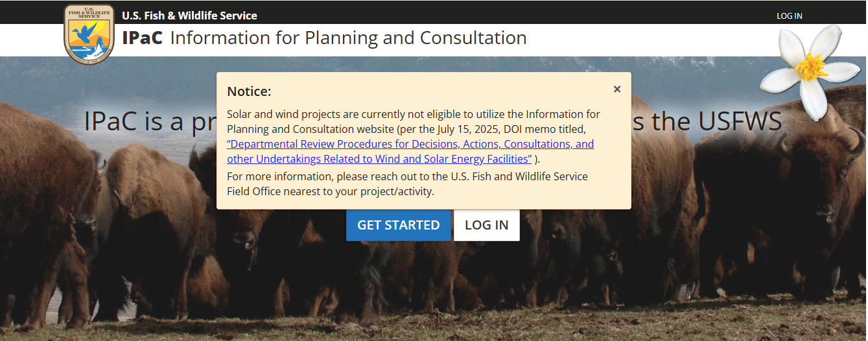
Task: Select the 'U.S. Fish & Wildlife Service' header text
Action: pos(190,16)
